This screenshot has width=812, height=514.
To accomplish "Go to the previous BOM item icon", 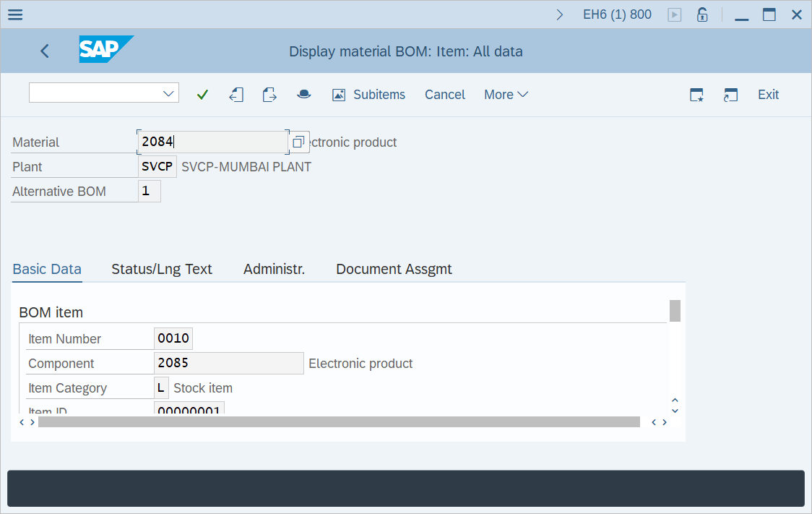I will (x=236, y=95).
